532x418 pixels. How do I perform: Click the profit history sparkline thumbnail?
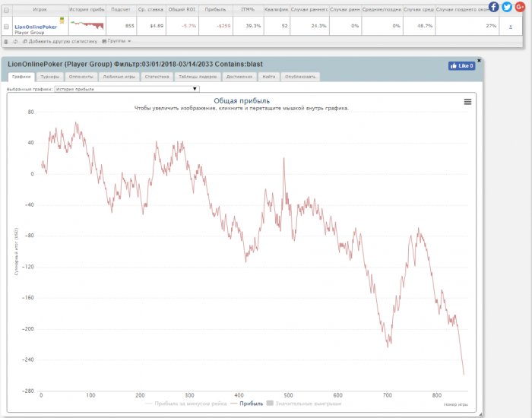(86, 24)
